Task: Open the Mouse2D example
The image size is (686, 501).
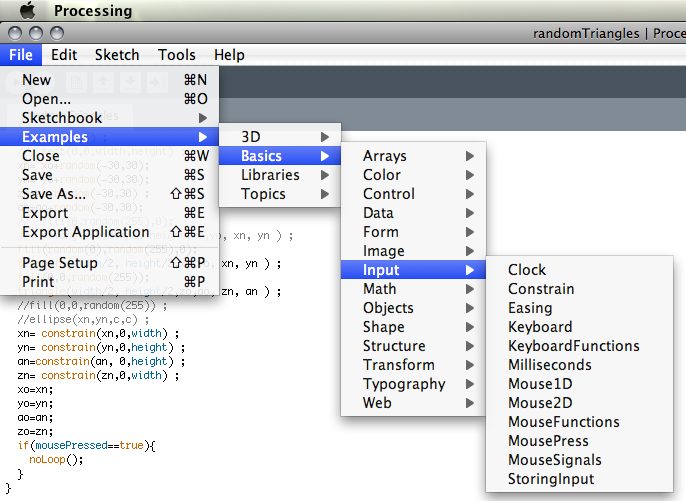Action: [580, 403]
